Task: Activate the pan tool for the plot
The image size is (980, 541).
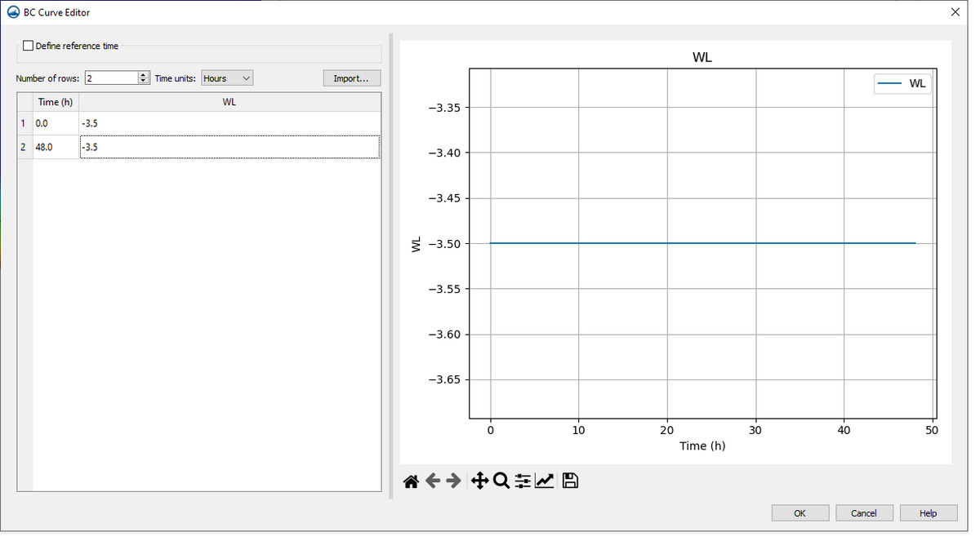Action: pos(479,481)
